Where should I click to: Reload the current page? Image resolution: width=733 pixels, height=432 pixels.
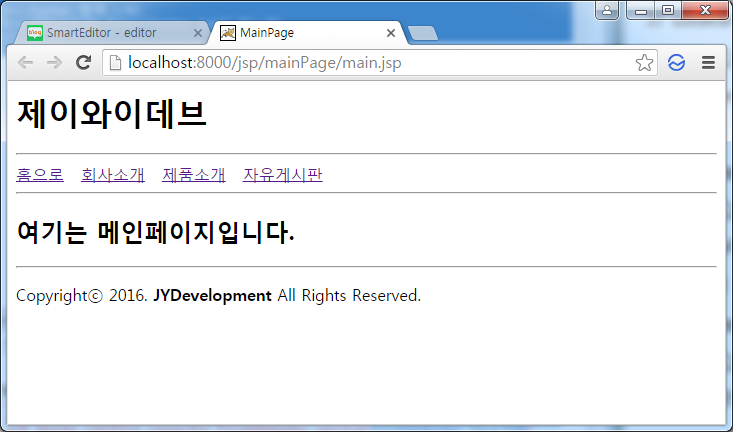pos(84,62)
